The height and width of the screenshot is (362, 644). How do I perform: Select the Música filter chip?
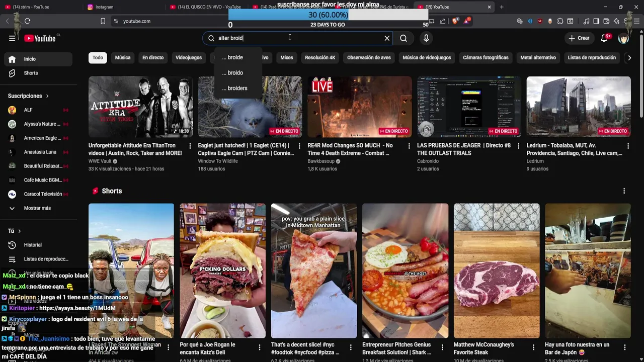123,58
